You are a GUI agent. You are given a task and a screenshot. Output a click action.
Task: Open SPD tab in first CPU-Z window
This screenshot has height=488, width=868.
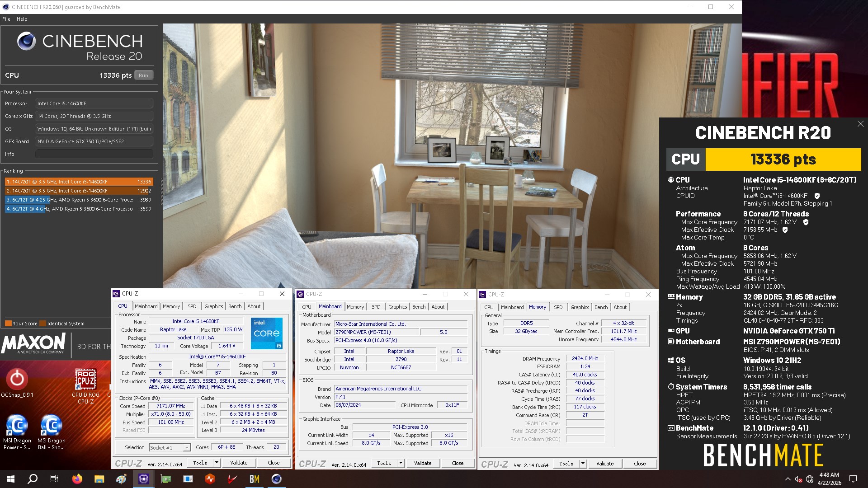pyautogui.click(x=192, y=306)
